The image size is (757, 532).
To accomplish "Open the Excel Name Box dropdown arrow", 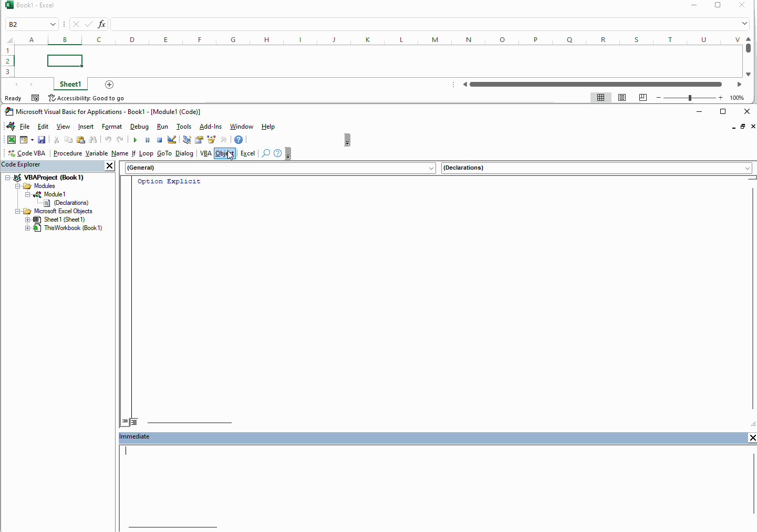I will click(x=53, y=24).
